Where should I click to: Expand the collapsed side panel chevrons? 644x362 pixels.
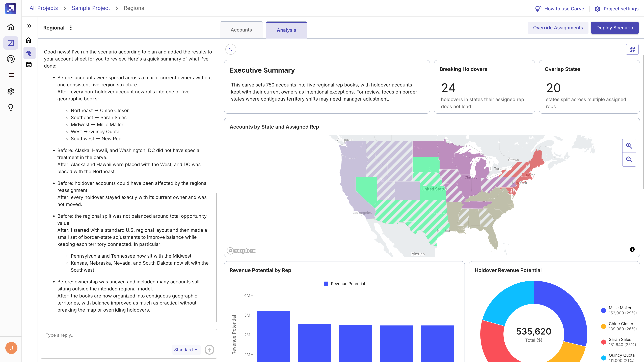pyautogui.click(x=29, y=26)
